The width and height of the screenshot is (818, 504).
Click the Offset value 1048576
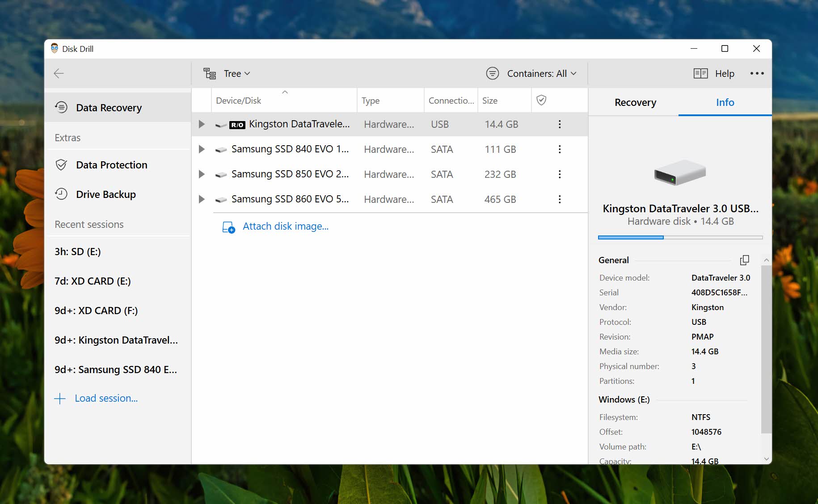coord(706,432)
